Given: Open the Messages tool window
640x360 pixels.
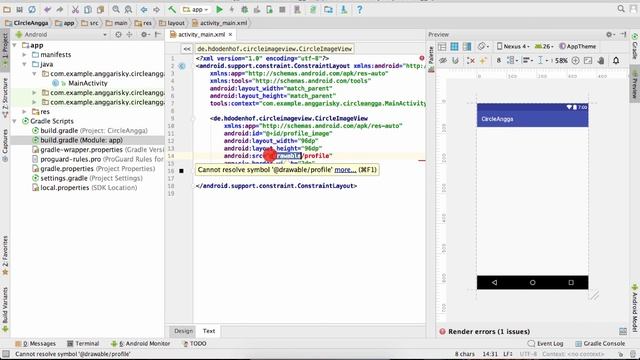Looking at the screenshot, I should point(36,344).
